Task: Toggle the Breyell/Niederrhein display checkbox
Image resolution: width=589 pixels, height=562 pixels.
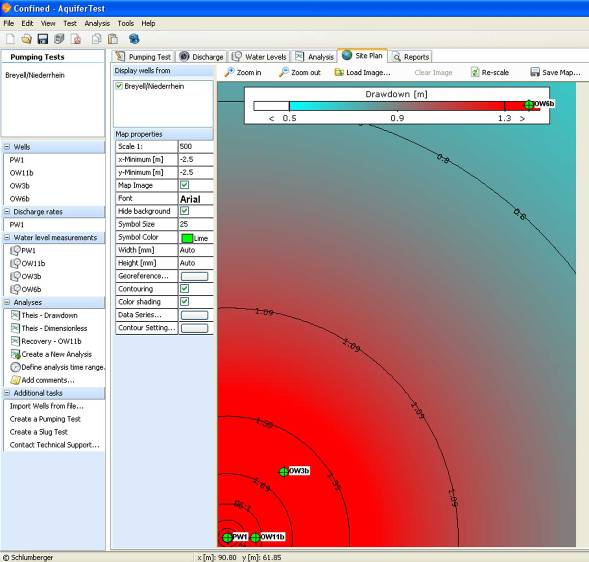Action: 119,86
